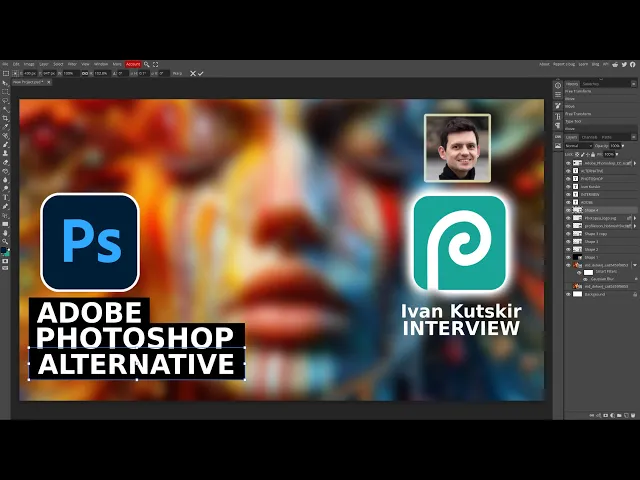Select the Magic Wand tool
Viewport: 640px width, 480px height.
coord(5,109)
